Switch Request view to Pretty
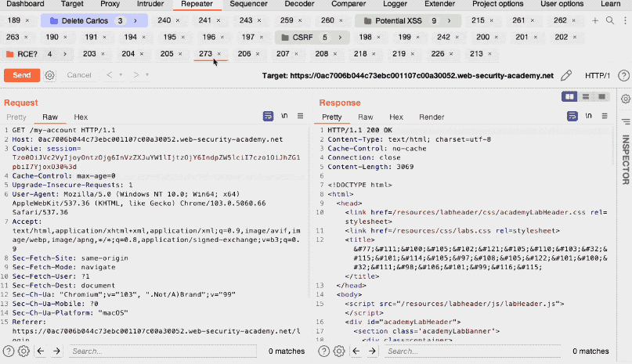The width and height of the screenshot is (632, 364). coord(16,117)
